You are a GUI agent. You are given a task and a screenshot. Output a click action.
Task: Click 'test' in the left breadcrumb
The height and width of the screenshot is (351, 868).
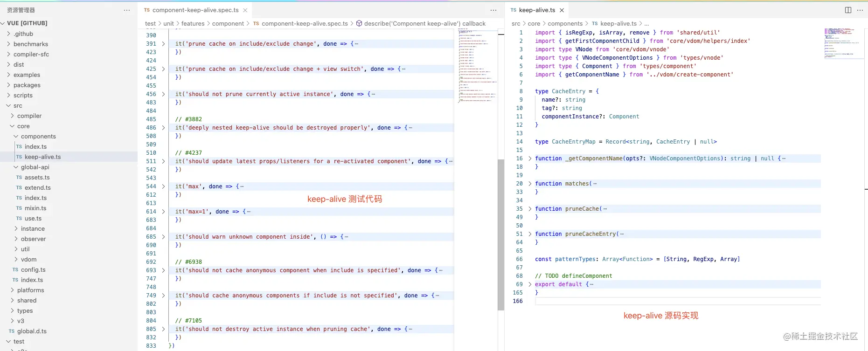click(x=150, y=23)
